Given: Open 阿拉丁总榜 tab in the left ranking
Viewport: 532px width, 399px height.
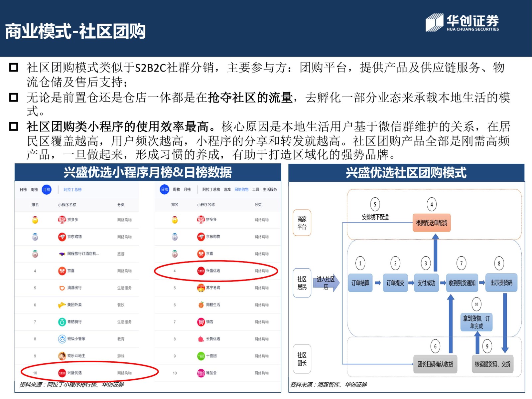Looking at the screenshot, I should [72, 190].
